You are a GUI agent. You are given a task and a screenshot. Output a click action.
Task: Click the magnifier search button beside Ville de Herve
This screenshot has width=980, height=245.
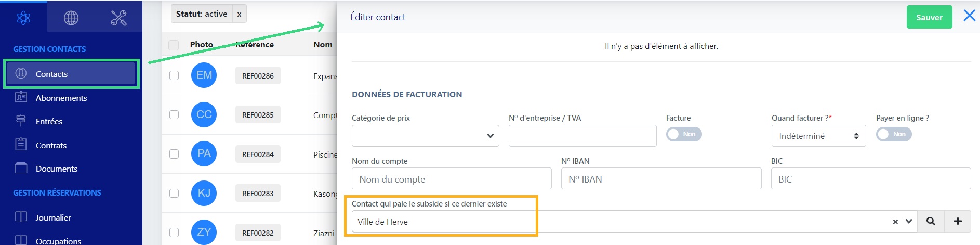(x=931, y=222)
